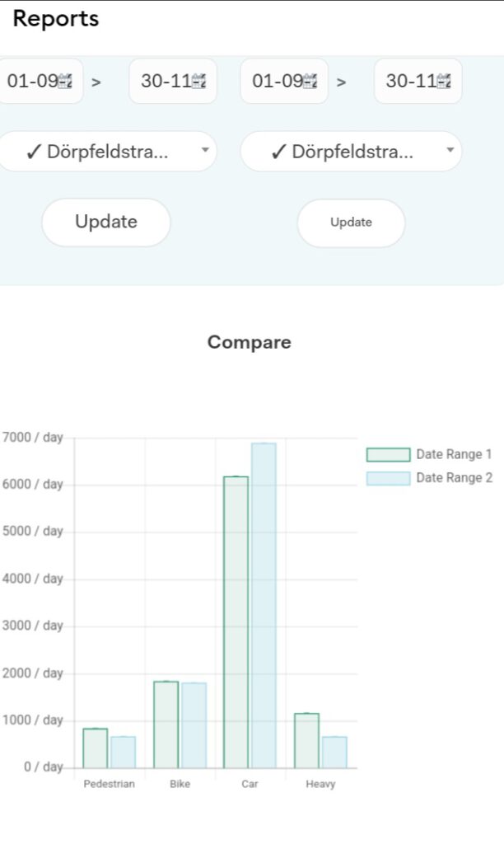
Task: Select the second range start date field
Action: tap(276, 82)
